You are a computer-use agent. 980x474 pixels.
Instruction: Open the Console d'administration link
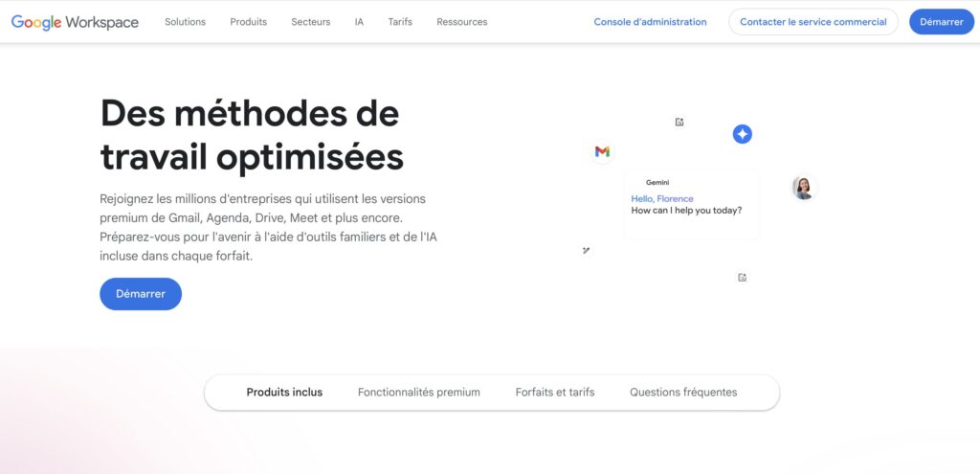pyautogui.click(x=650, y=22)
